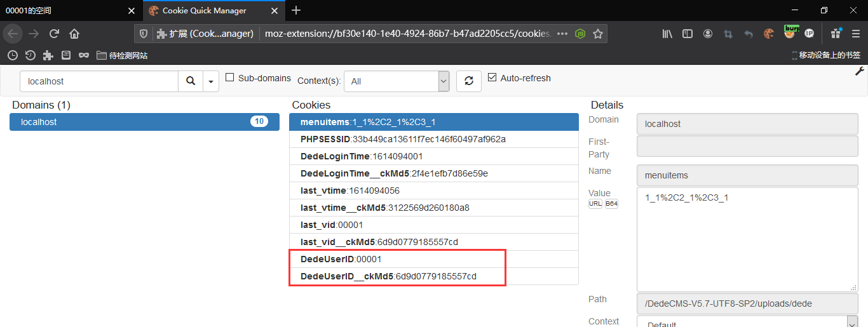Screen dimensions: 868x327
Task: Close the Cookie Quick Manager tab
Action: (275, 11)
